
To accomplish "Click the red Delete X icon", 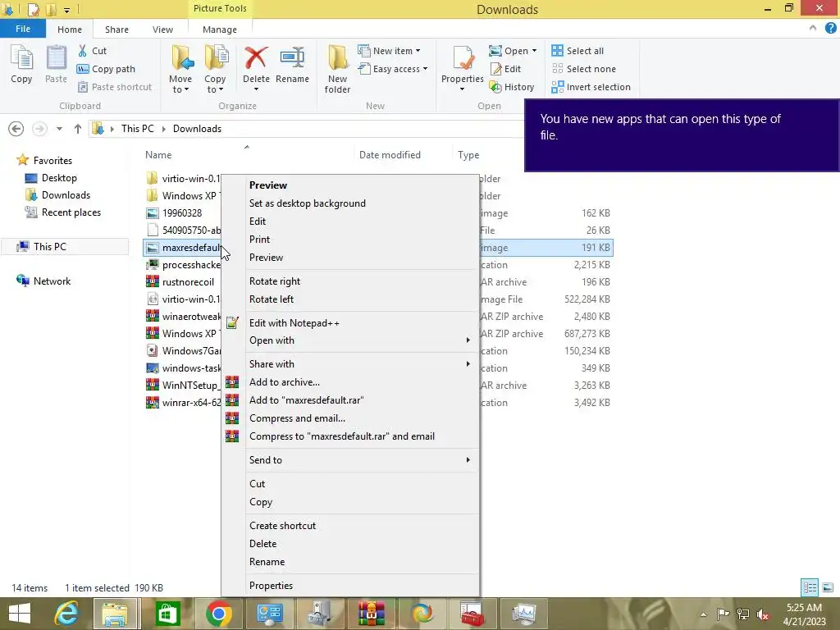I will click(x=256, y=57).
